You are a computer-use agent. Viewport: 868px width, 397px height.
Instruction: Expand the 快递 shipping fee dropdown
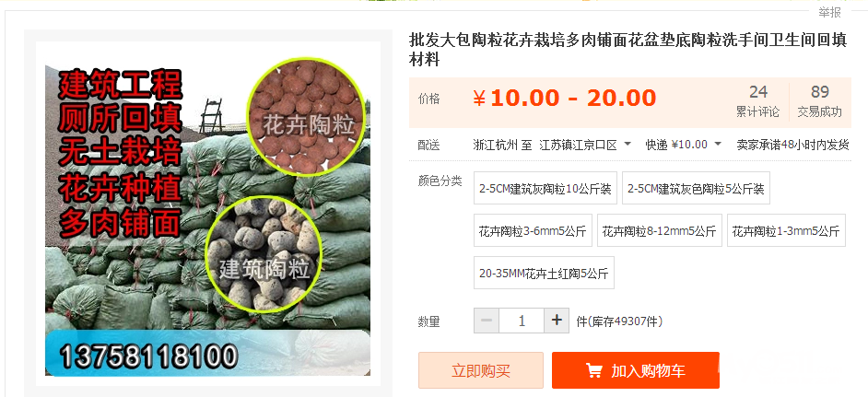pos(718,145)
